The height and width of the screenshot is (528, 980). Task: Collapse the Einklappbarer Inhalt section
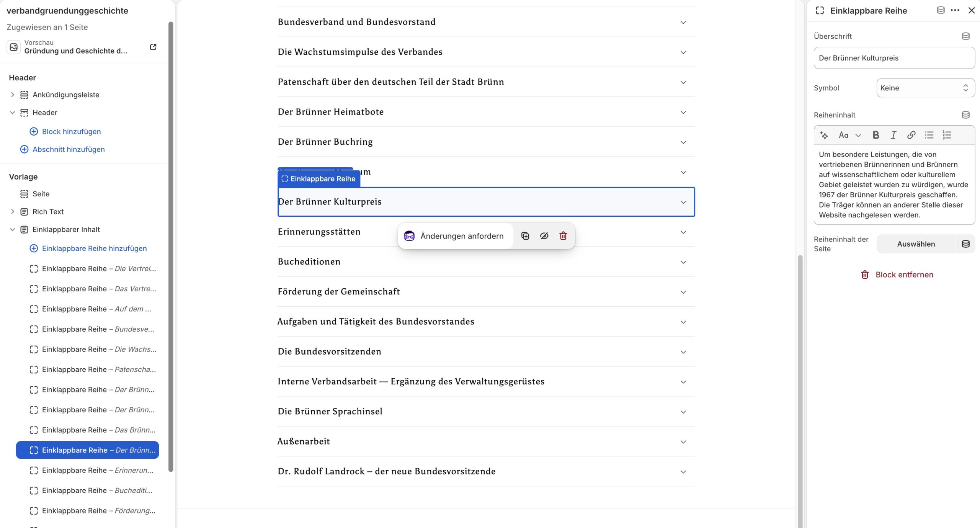[12, 229]
